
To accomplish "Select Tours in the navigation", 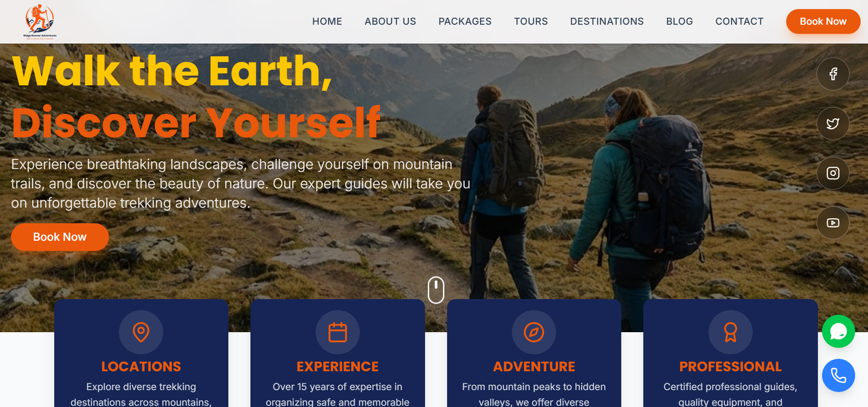I will coord(531,22).
